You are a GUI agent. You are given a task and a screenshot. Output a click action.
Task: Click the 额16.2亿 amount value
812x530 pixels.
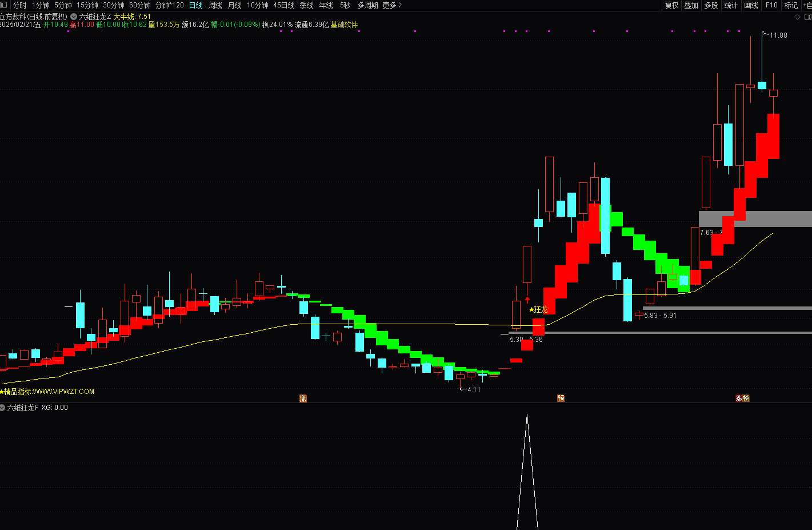(195, 25)
